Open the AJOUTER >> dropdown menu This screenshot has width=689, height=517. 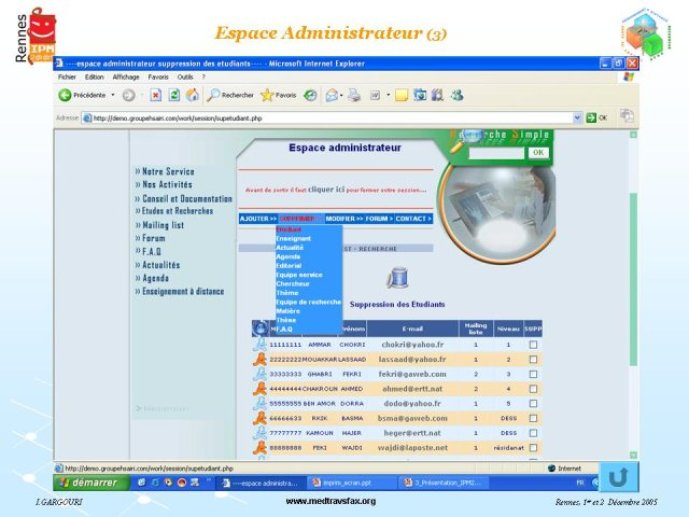[x=258, y=219]
